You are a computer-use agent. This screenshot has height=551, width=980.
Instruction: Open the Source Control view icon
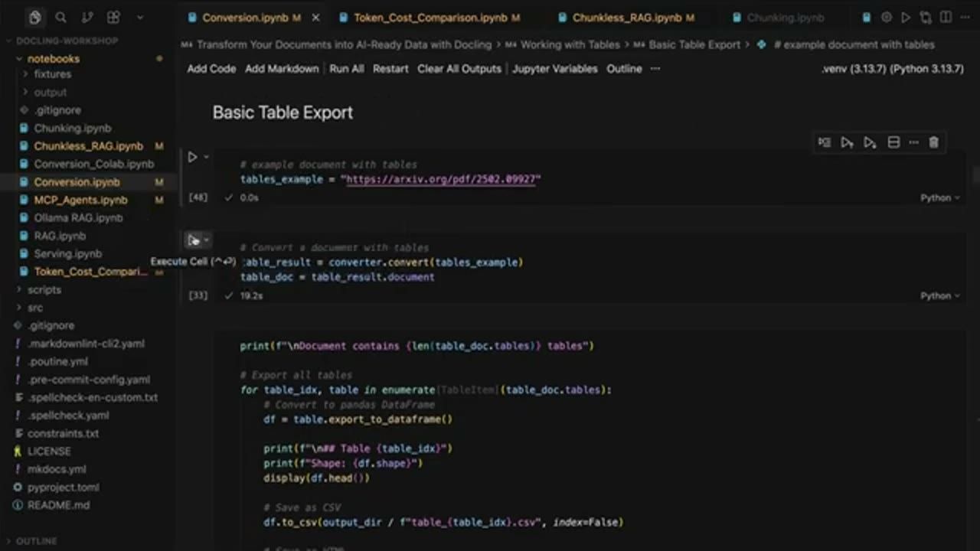tap(87, 17)
